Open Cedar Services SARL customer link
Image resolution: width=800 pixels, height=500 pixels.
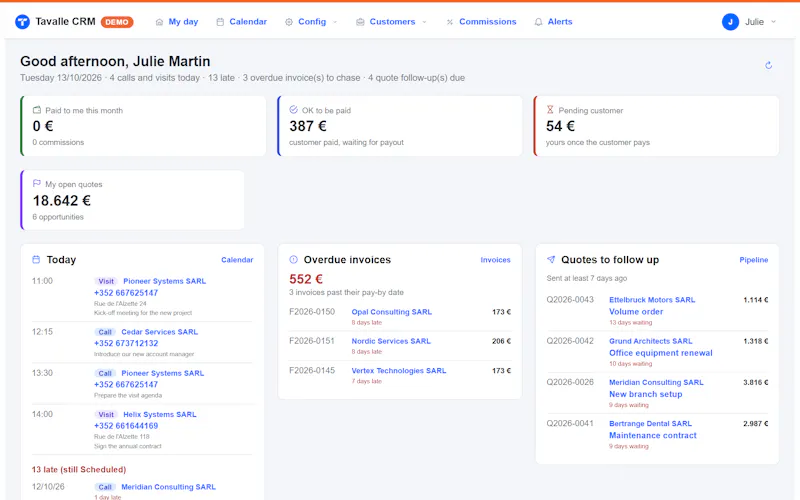[159, 332]
